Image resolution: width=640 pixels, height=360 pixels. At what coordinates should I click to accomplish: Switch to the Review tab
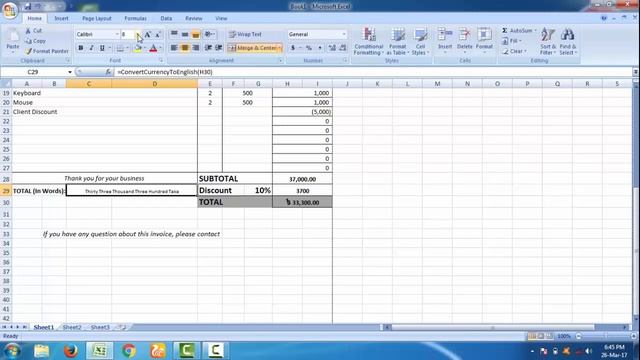click(193, 18)
